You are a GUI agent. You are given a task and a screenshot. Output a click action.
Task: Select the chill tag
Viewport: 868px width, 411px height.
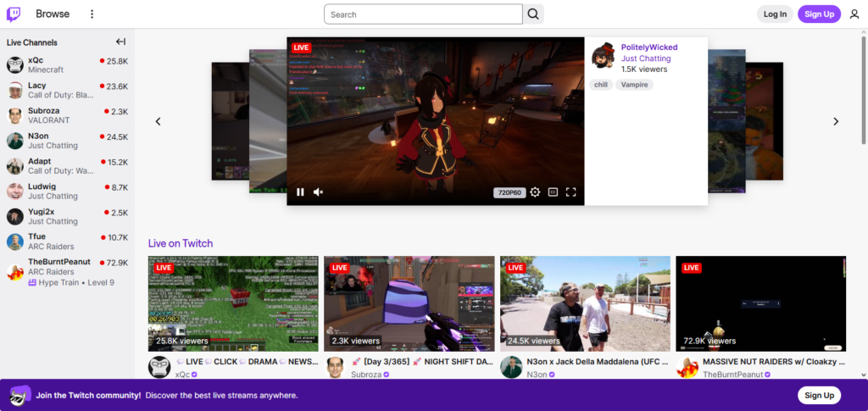coord(601,85)
